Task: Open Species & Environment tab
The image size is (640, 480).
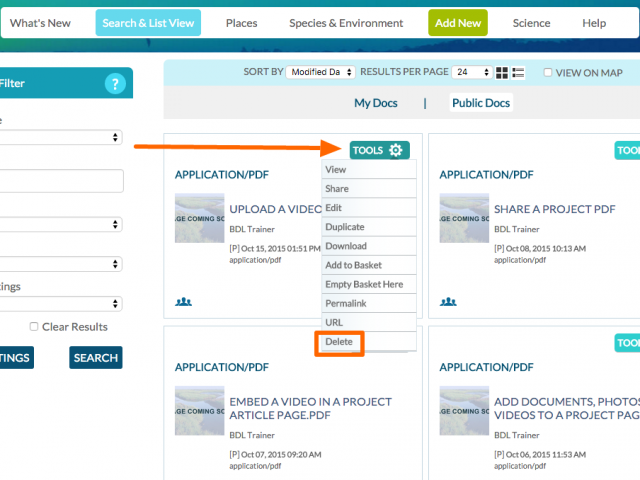Action: pyautogui.click(x=346, y=23)
